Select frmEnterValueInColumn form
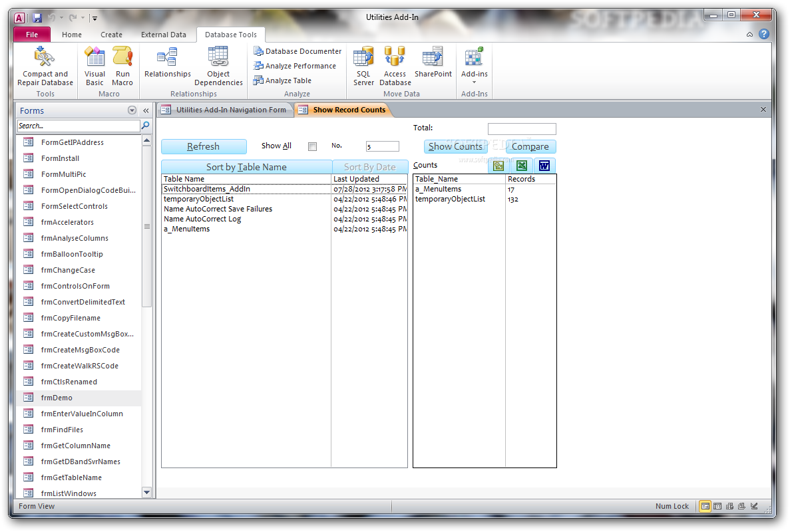Screen dimensions: 790x532 (x=79, y=414)
